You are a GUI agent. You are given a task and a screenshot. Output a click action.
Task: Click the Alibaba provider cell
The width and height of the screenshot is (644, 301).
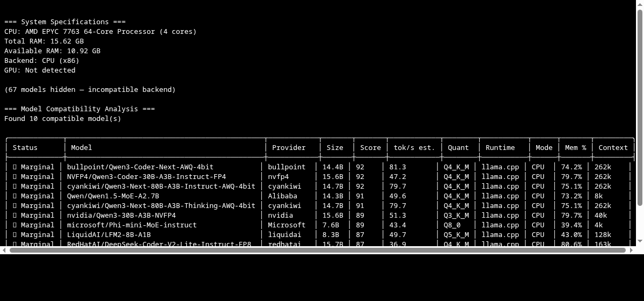coord(282,196)
